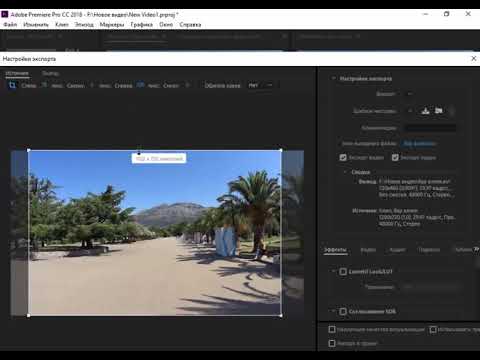Collapse the Согласование SDR section
This screenshot has height=360, width=480.
(333, 311)
